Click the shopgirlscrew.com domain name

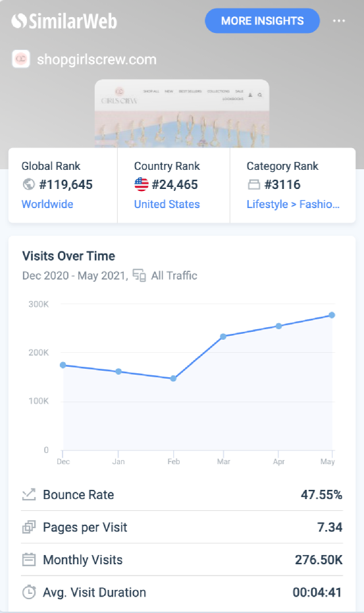(97, 59)
